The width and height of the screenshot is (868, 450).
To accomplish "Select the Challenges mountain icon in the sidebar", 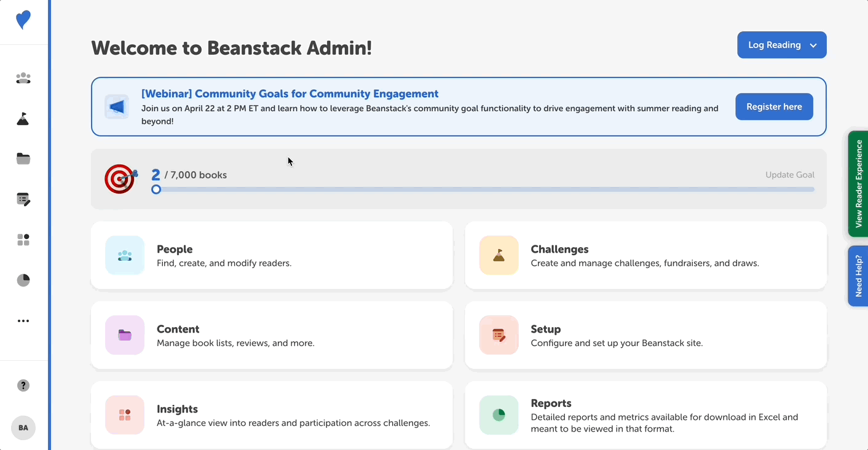I will click(23, 119).
